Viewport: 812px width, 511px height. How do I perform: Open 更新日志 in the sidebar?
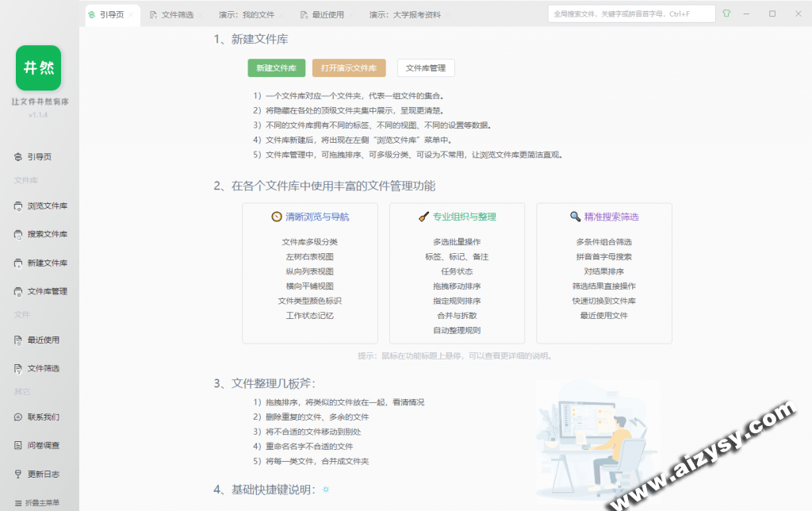coord(43,474)
